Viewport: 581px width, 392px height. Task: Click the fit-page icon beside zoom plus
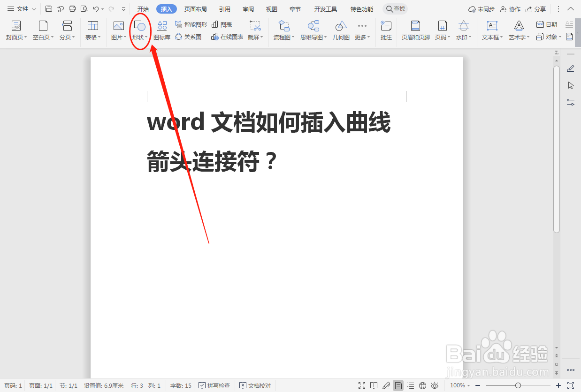[x=571, y=385]
